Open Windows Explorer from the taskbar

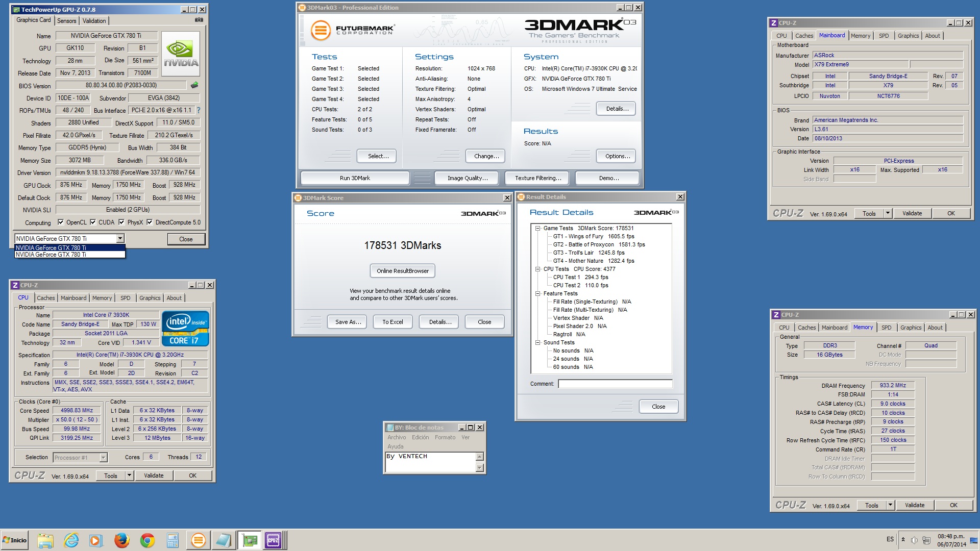click(45, 540)
